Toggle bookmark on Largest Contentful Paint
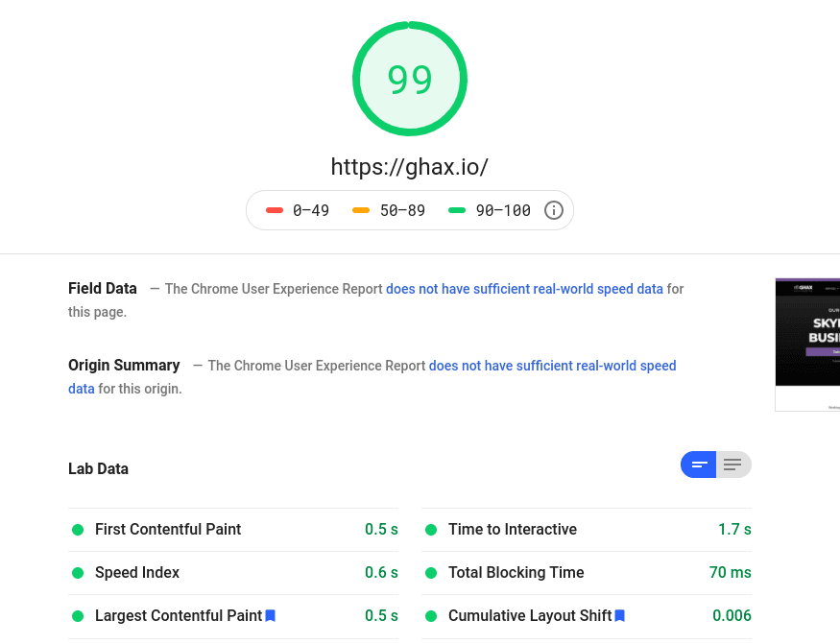 pyautogui.click(x=270, y=615)
